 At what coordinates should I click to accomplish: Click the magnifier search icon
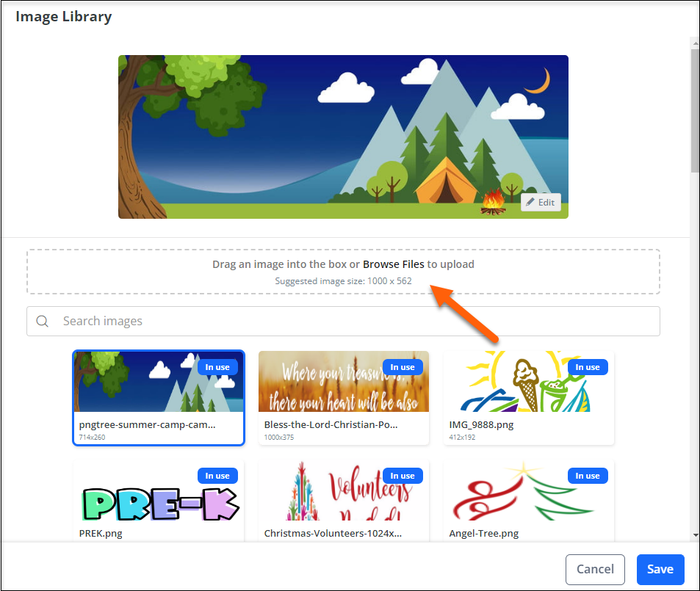click(43, 321)
